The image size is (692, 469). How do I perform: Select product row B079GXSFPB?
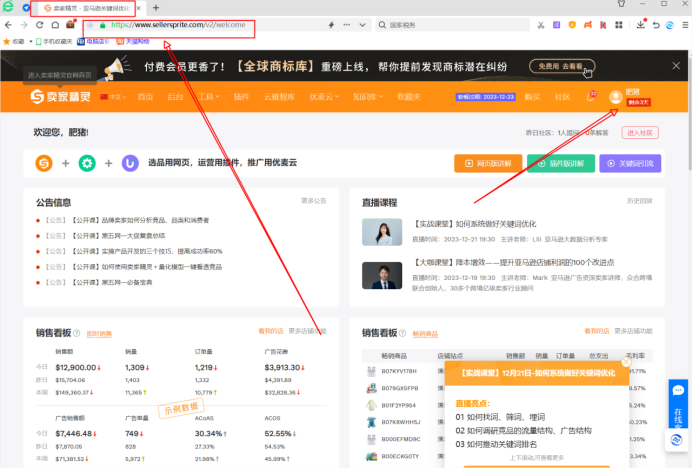[x=399, y=388]
